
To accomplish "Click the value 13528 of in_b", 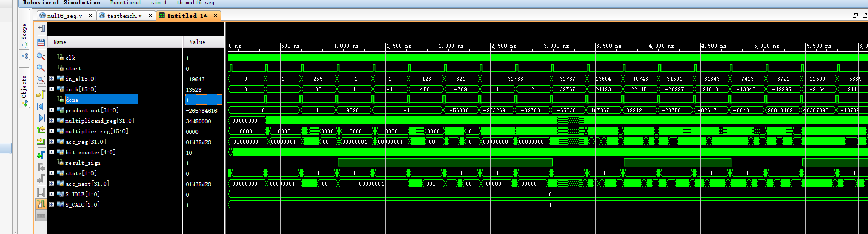I will 193,90.
